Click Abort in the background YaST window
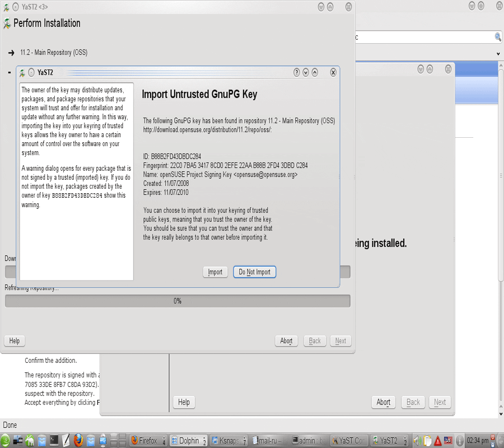Image resolution: width=504 pixels, height=448 pixels. tap(384, 402)
